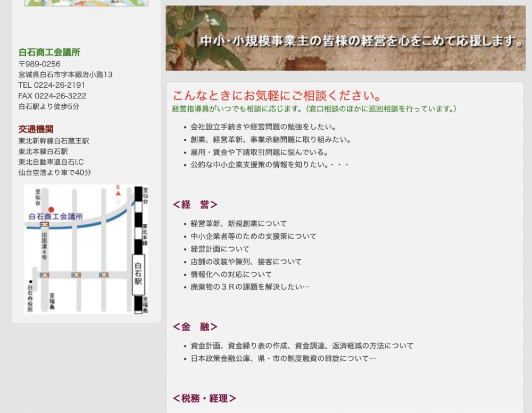
Task: Click bullet 経営革新、新規創業について
Action: click(x=238, y=223)
